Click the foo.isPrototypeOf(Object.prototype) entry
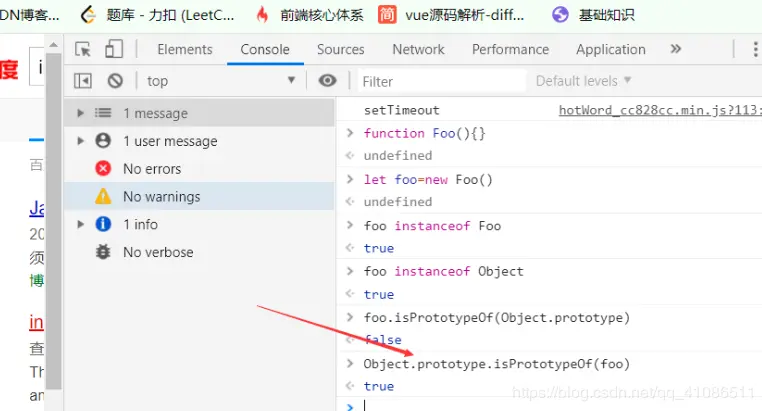The width and height of the screenshot is (762, 411). tap(497, 317)
